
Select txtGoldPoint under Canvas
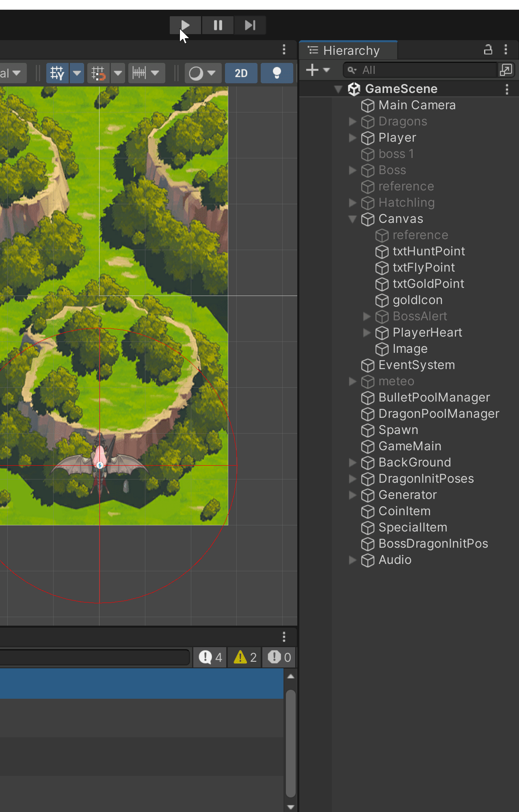[428, 284]
